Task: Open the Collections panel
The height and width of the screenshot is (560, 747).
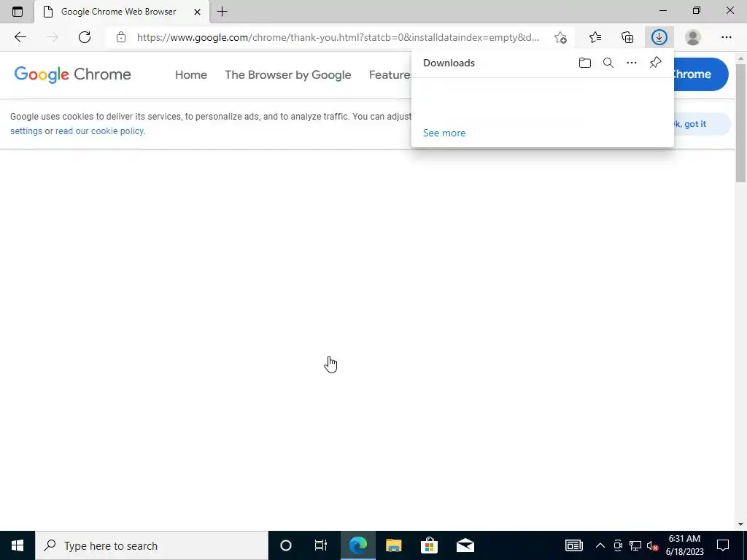Action: [627, 37]
